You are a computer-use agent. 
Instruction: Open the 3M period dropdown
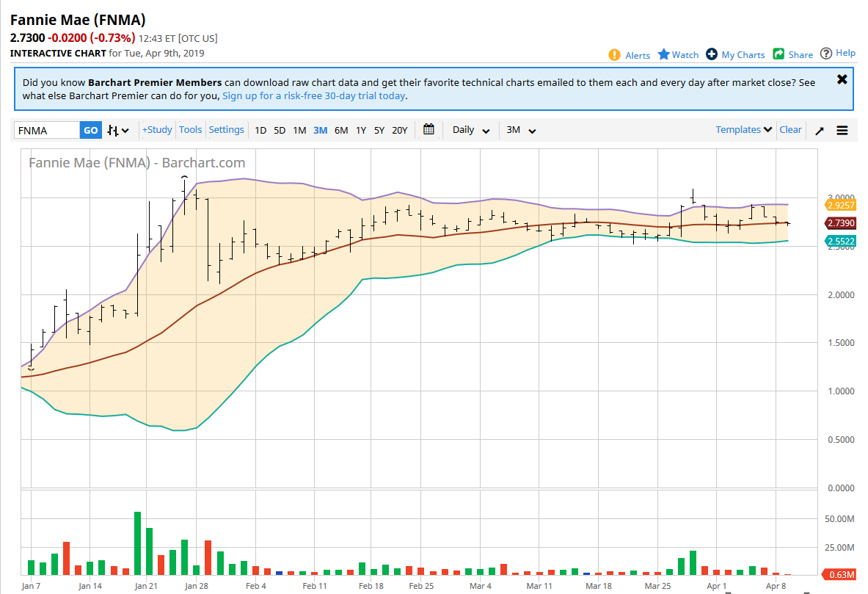[x=521, y=130]
